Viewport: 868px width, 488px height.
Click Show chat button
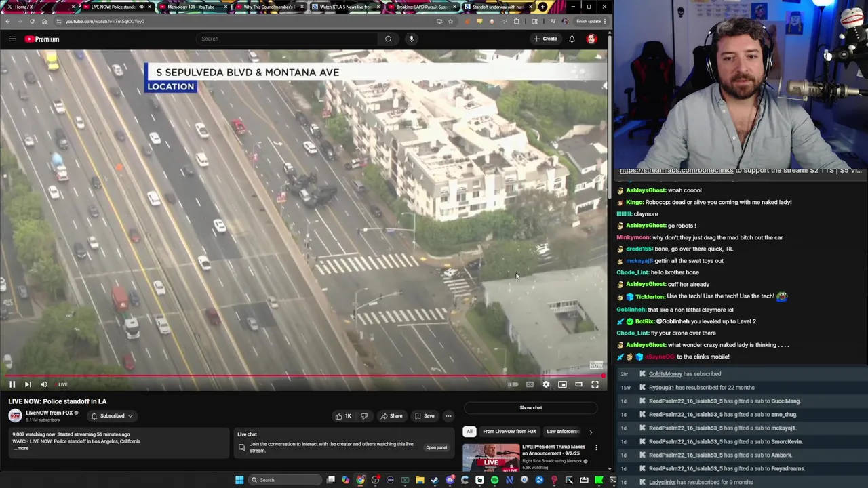click(x=530, y=407)
